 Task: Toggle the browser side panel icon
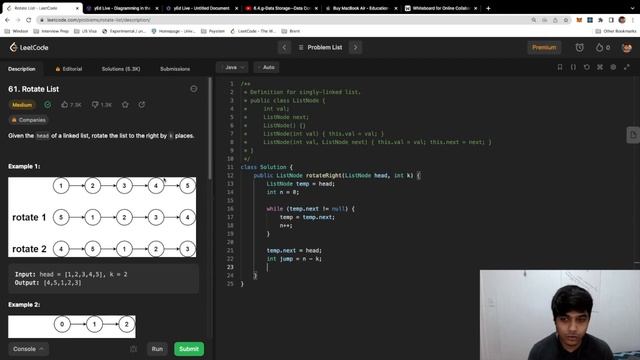pos(611,20)
